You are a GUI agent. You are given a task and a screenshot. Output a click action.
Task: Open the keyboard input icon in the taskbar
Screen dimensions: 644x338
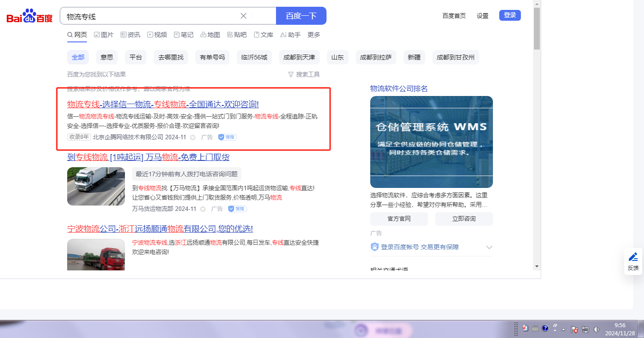(x=535, y=328)
